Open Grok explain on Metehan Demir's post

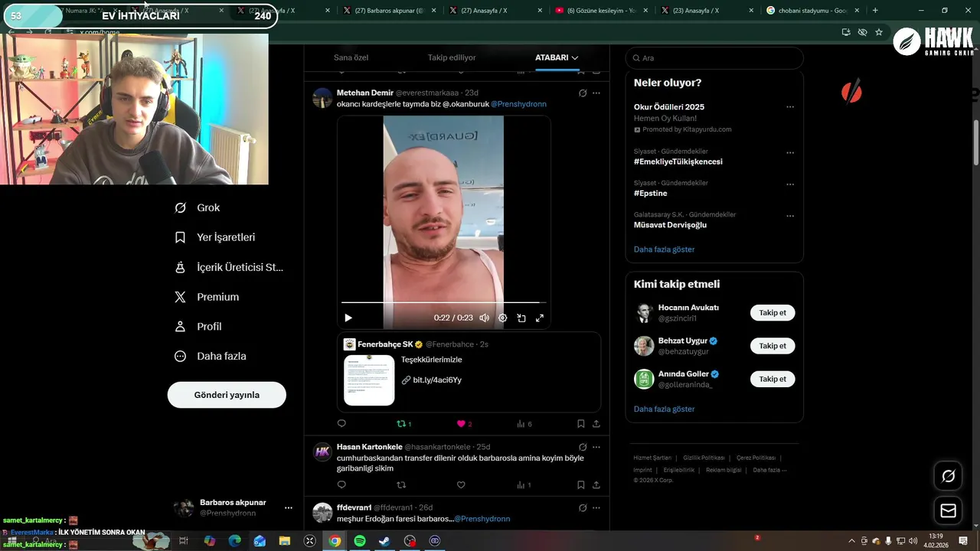point(583,93)
